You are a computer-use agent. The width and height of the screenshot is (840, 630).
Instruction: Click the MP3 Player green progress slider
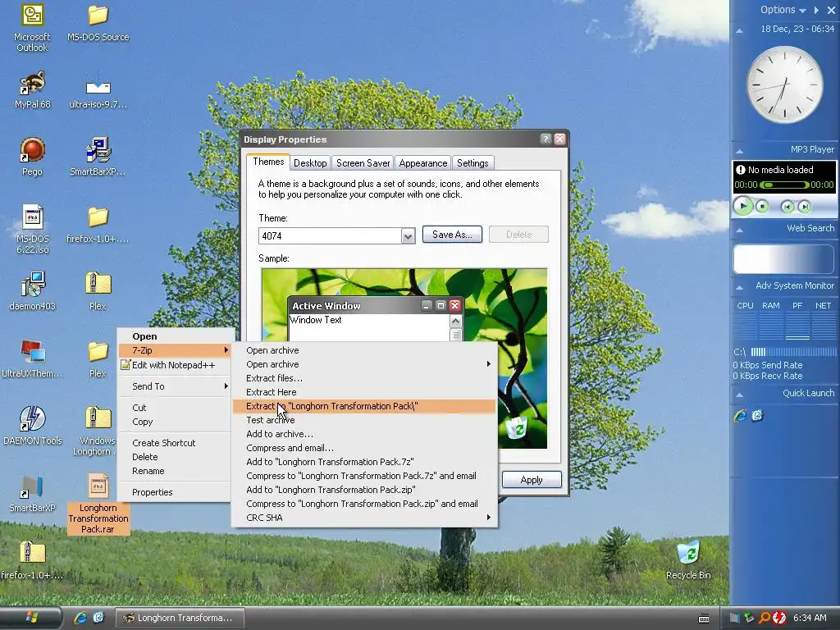pyautogui.click(x=784, y=185)
